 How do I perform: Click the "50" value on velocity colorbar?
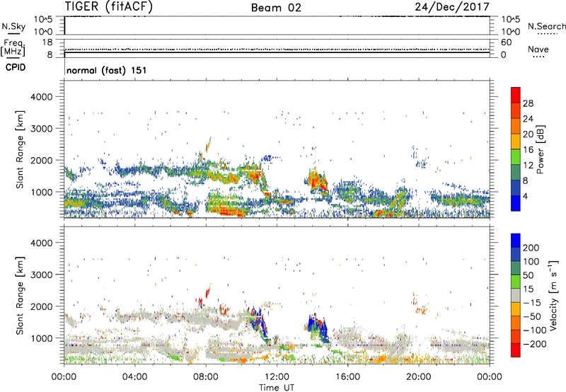[528, 275]
